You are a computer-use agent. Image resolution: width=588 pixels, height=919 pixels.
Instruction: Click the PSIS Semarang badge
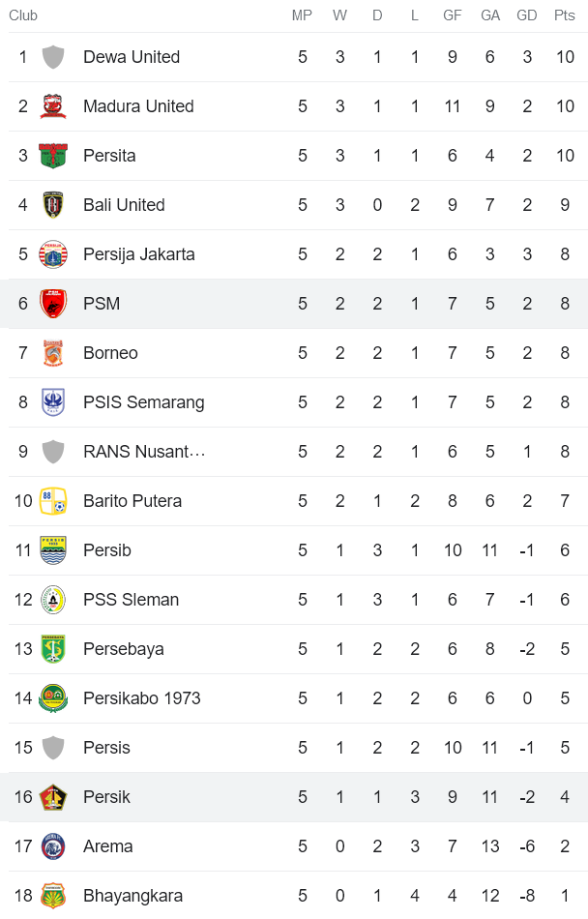[53, 401]
